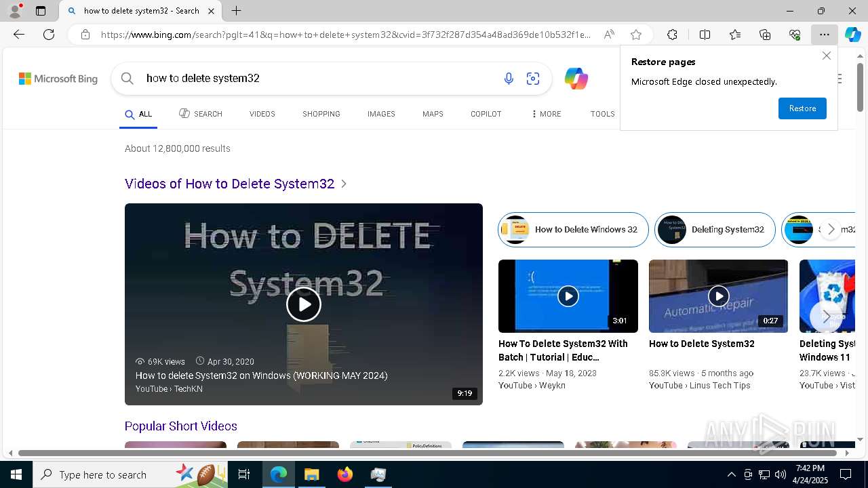This screenshot has width=868, height=488.
Task: Open the Collections icon
Action: (x=765, y=35)
